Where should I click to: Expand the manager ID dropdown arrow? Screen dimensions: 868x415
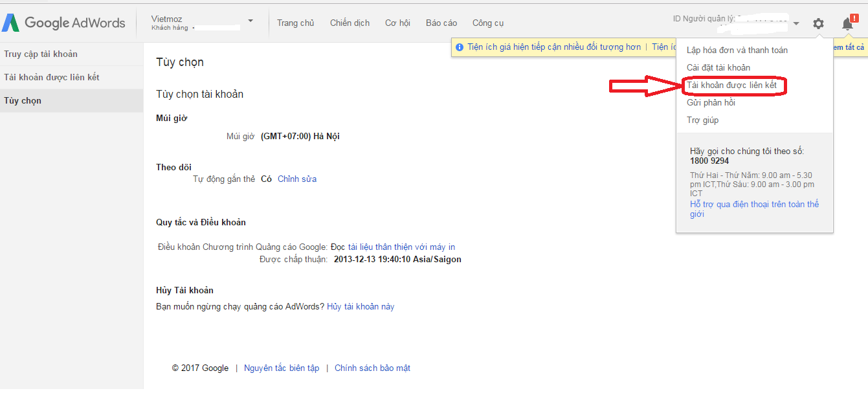pyautogui.click(x=796, y=24)
